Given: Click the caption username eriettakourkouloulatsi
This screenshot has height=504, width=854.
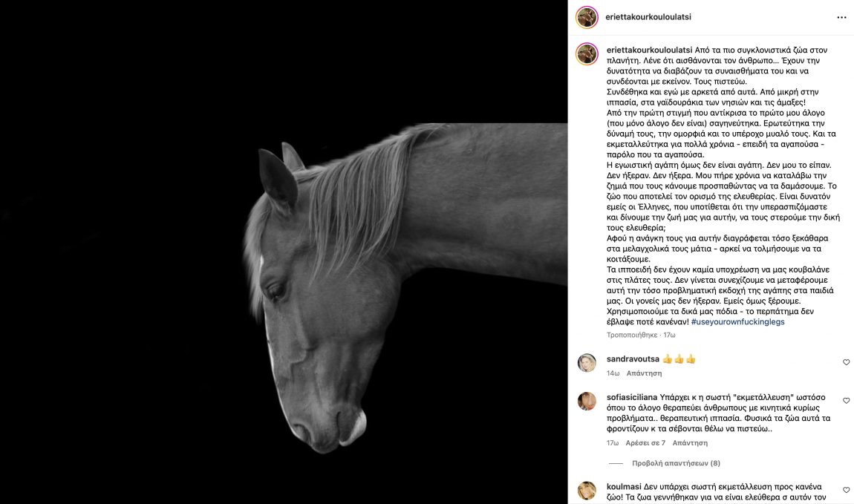Looking at the screenshot, I should (649, 50).
